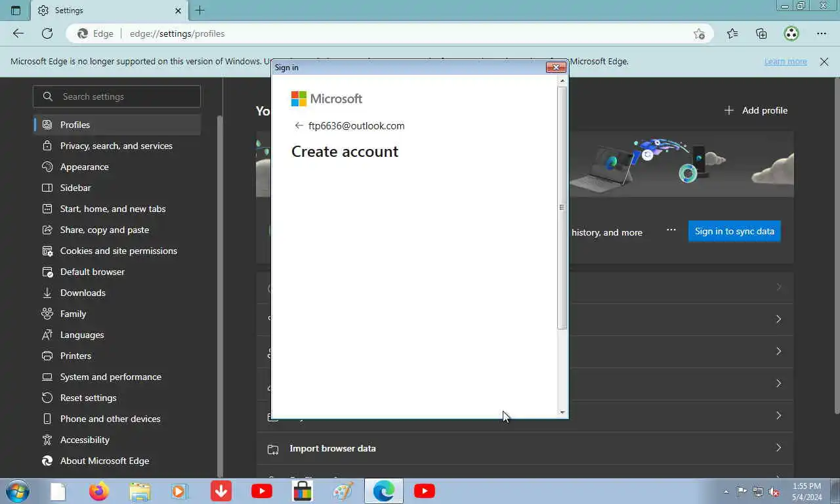Screen dimensions: 840x504
Task: Open the Microsoft Edge taskbar icon
Action: 384,491
